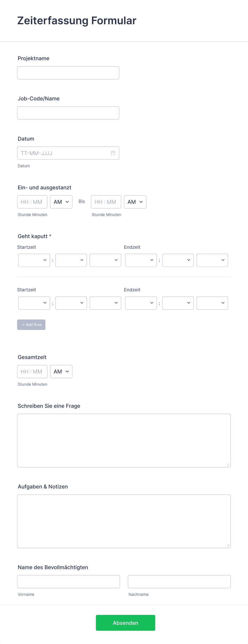Viewport: 248px width, 644px height.
Task: Submit the form with Absenden button
Action: 125,623
